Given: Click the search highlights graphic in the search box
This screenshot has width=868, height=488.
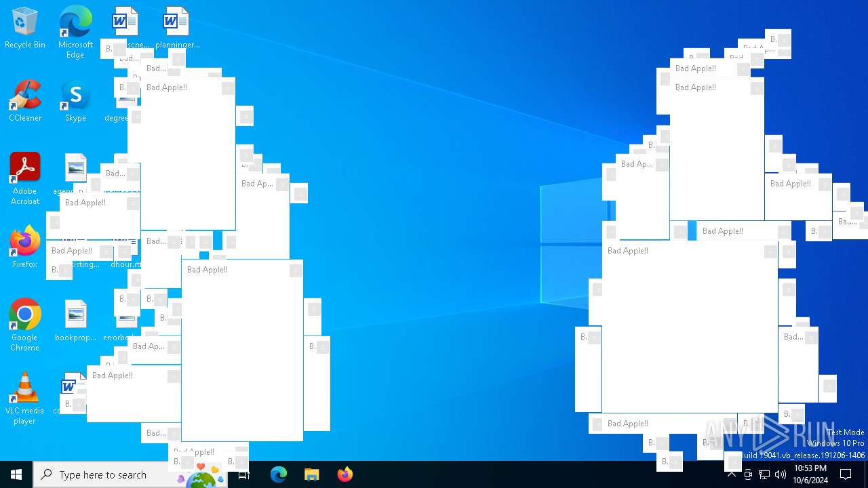Looking at the screenshot, I should (201, 475).
